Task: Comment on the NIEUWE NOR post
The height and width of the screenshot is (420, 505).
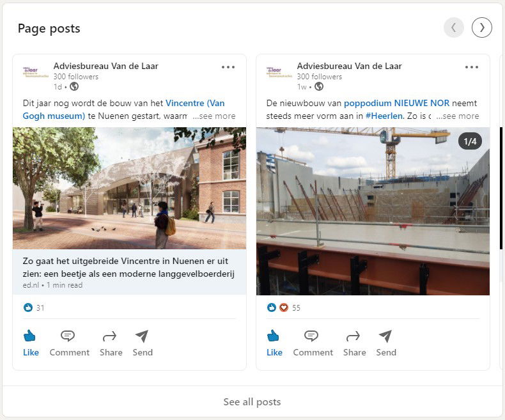Action: tap(313, 343)
